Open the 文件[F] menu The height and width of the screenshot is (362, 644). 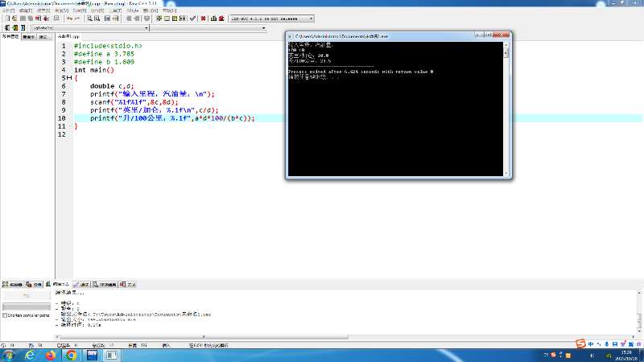10,10
